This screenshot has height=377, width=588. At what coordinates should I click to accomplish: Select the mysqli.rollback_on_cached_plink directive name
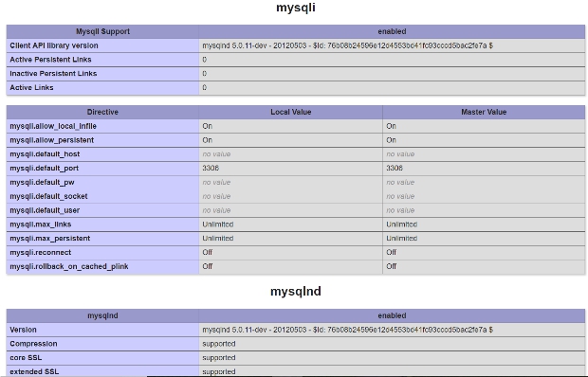click(69, 266)
